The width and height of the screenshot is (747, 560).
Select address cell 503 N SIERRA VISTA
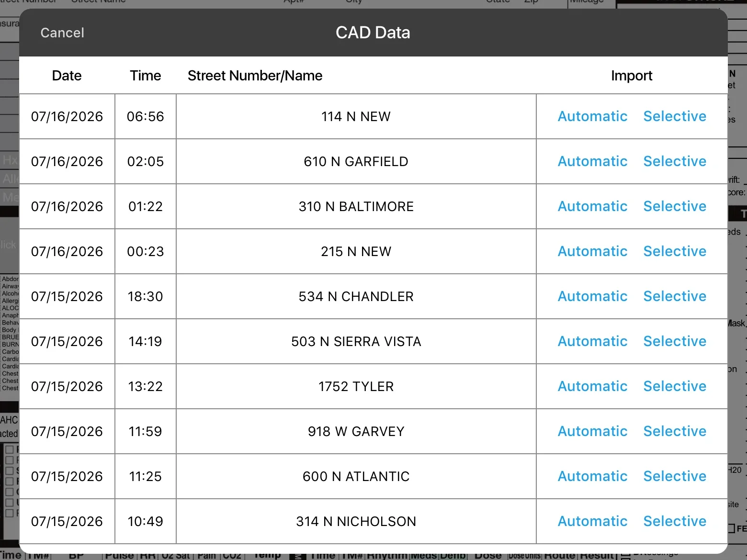(x=356, y=341)
